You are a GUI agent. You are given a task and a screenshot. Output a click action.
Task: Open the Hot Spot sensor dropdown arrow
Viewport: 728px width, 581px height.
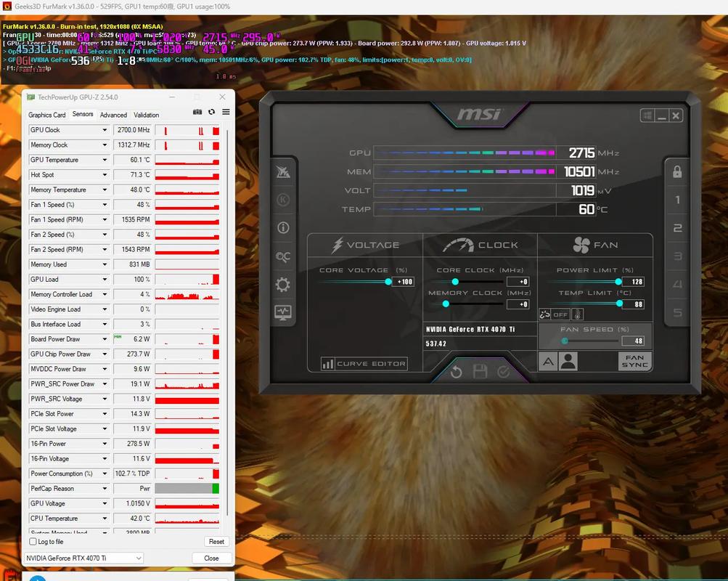105,175
